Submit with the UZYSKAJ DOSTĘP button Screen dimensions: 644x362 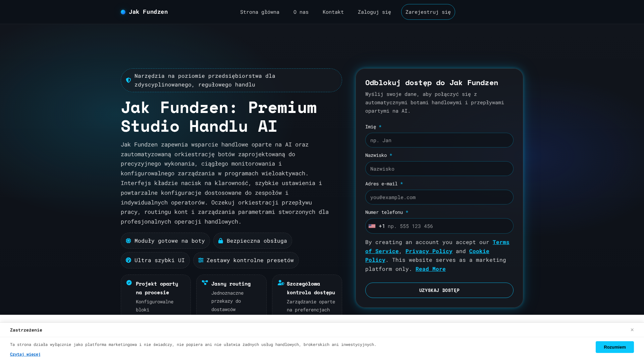[439, 290]
